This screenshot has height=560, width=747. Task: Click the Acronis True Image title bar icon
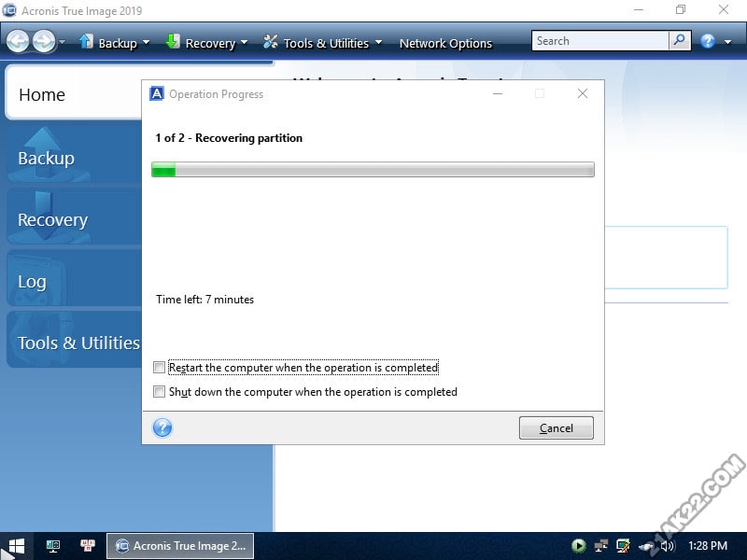pos(9,10)
